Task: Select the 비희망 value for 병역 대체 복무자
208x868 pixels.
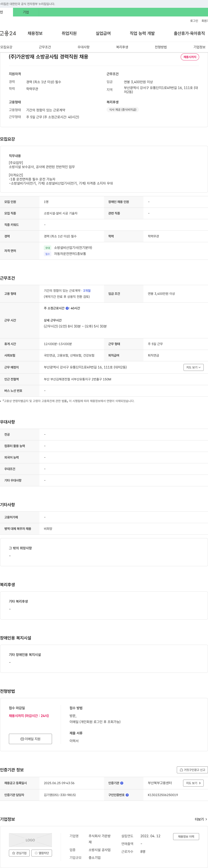Action: pyautogui.click(x=48, y=529)
